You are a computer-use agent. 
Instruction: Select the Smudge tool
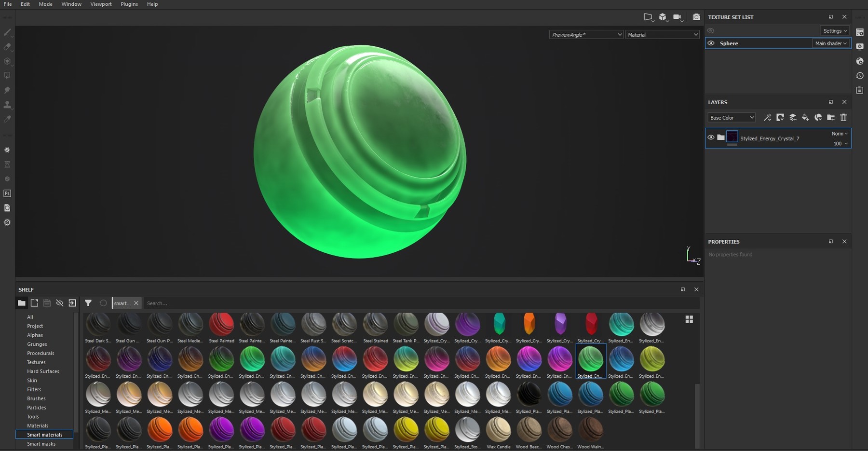coord(7,90)
